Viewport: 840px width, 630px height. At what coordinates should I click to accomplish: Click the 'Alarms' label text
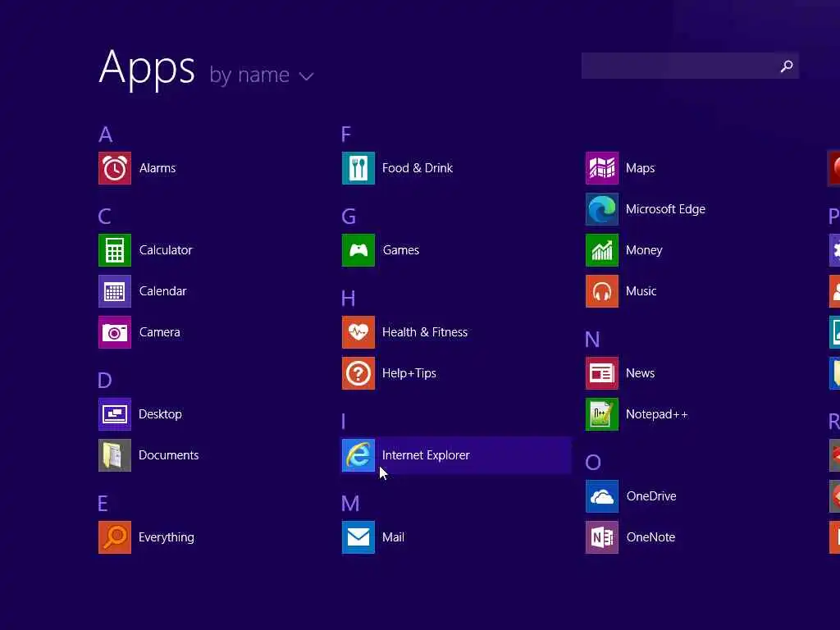pyautogui.click(x=157, y=168)
